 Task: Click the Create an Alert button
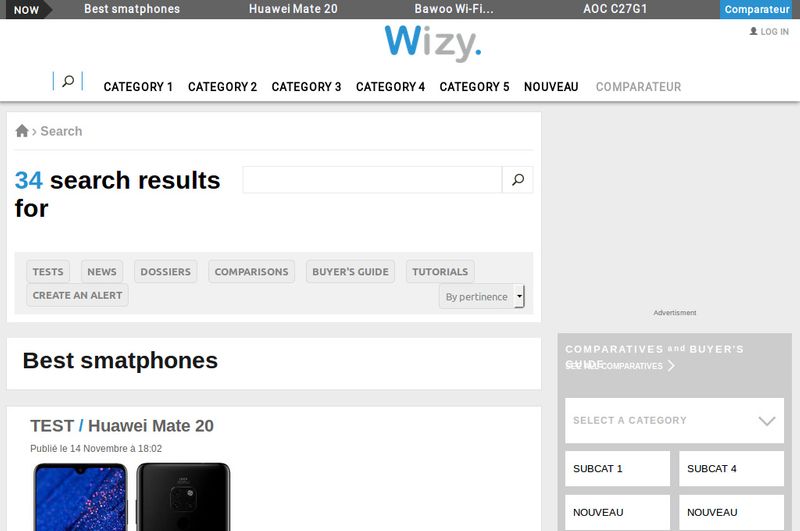pyautogui.click(x=77, y=295)
